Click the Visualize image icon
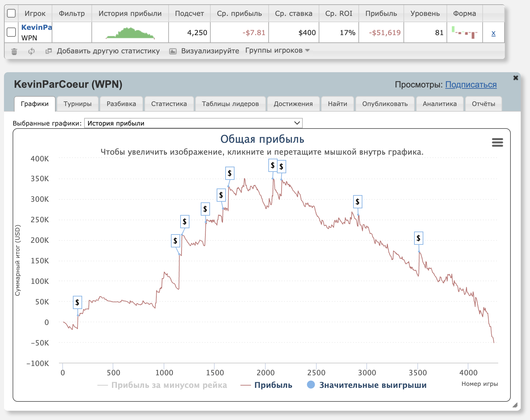This screenshot has height=420, width=530. [173, 51]
